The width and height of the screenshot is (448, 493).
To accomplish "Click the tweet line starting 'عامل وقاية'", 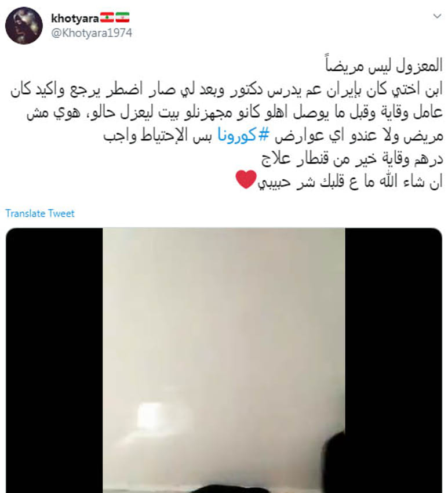I will pyautogui.click(x=235, y=113).
